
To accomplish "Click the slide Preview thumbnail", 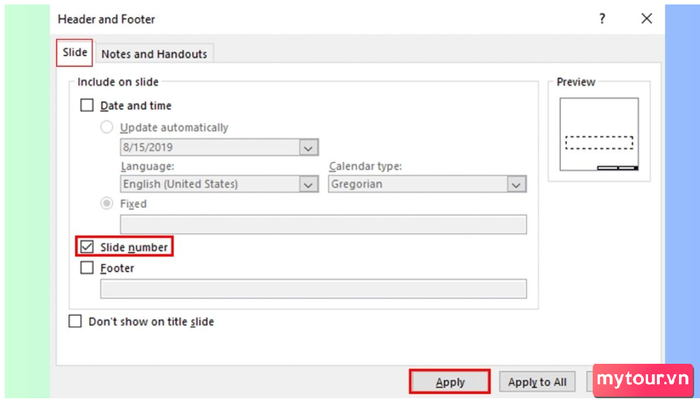I will click(600, 135).
